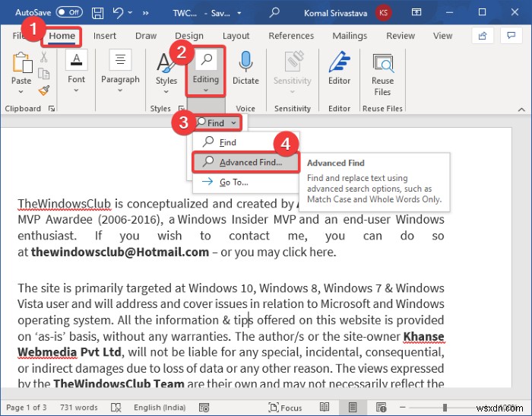Click the Page 1 of 3 status indicator
The width and height of the screenshot is (532, 416).
(27, 407)
